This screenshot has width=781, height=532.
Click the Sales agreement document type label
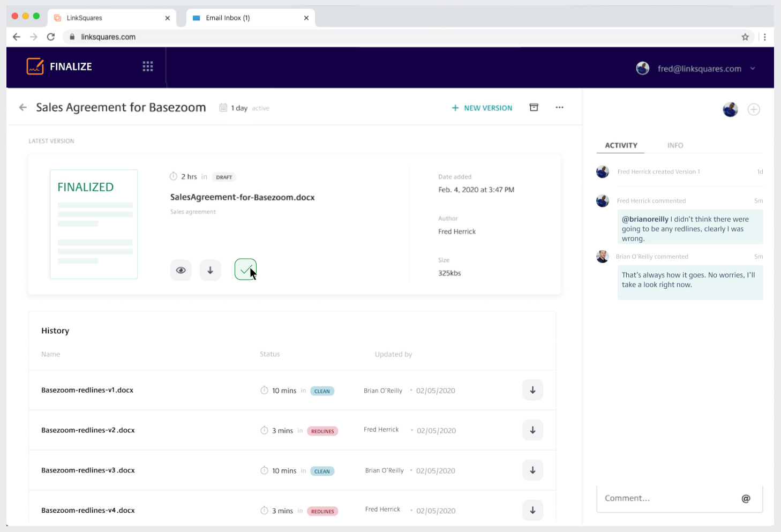click(x=193, y=212)
